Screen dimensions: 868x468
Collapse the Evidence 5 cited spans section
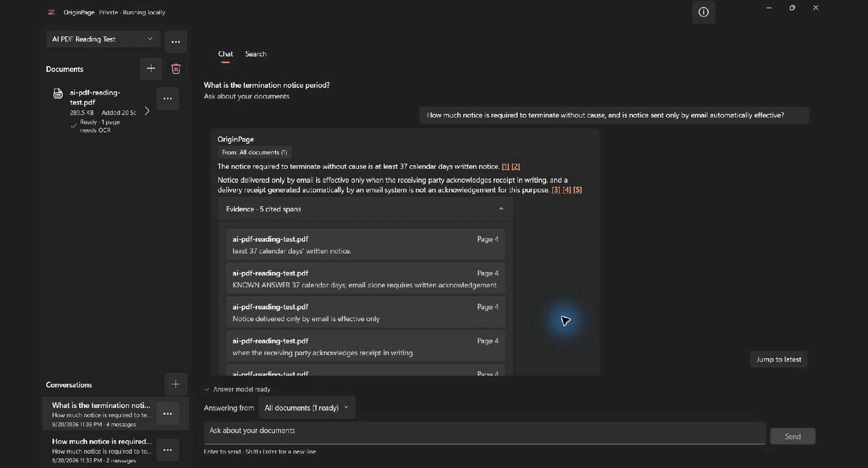366,209
